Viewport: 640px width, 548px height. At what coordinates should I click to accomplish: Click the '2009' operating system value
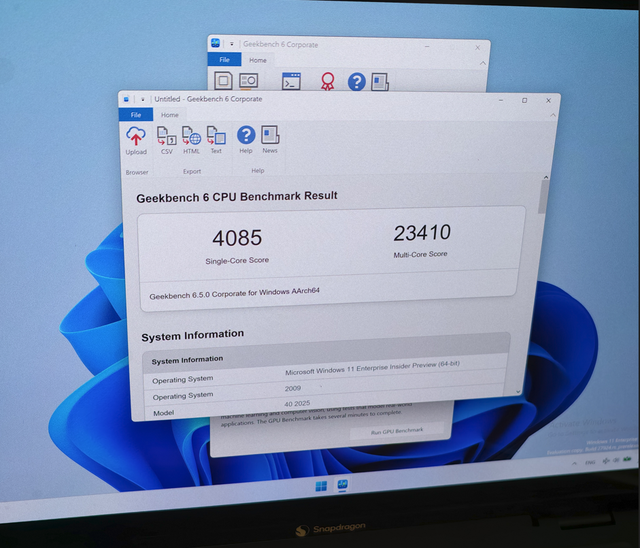coord(293,388)
